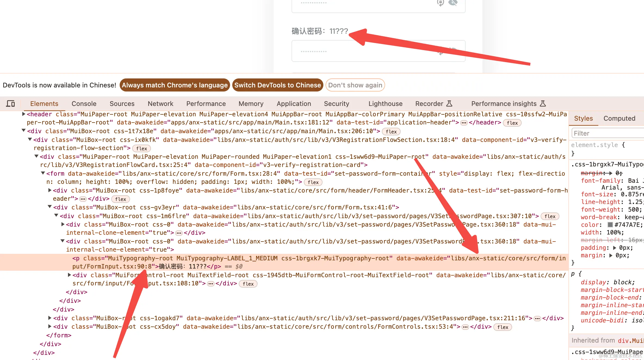Screen dimensions: 644x360
Task: Expand the padding shorthand triangle in Styles
Action: pos(615,248)
